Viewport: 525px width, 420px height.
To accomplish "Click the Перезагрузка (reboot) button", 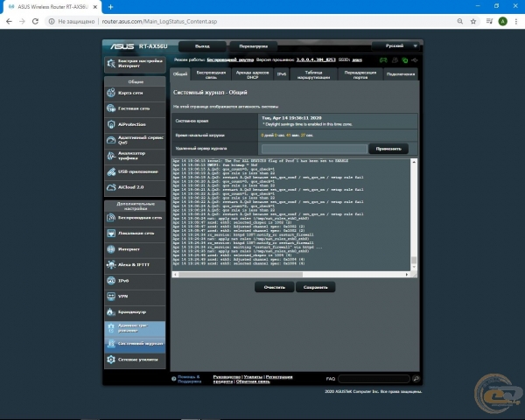I will (x=254, y=46).
